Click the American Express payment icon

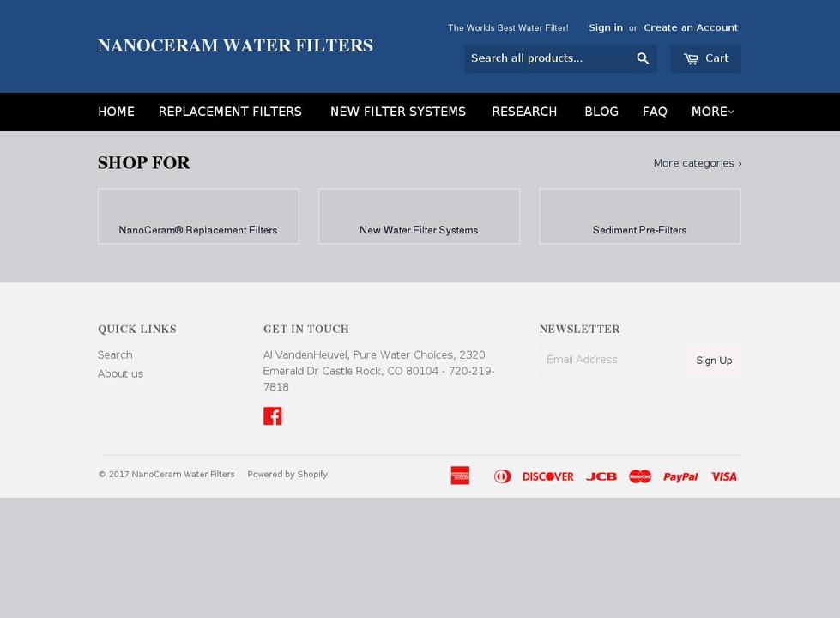460,476
